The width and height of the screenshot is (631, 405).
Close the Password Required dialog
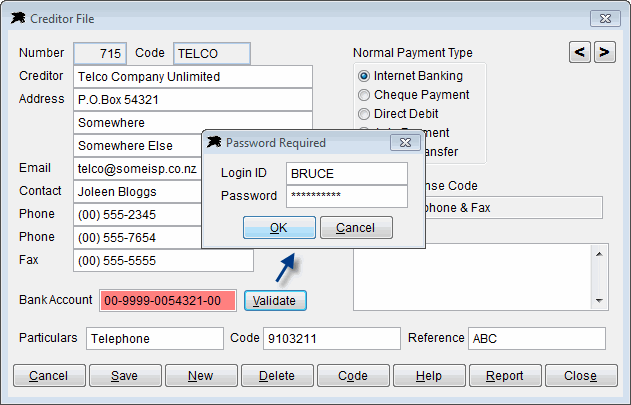[x=405, y=143]
